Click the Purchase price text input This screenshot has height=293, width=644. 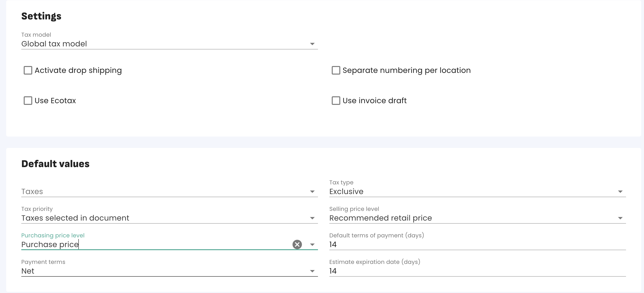(150, 244)
